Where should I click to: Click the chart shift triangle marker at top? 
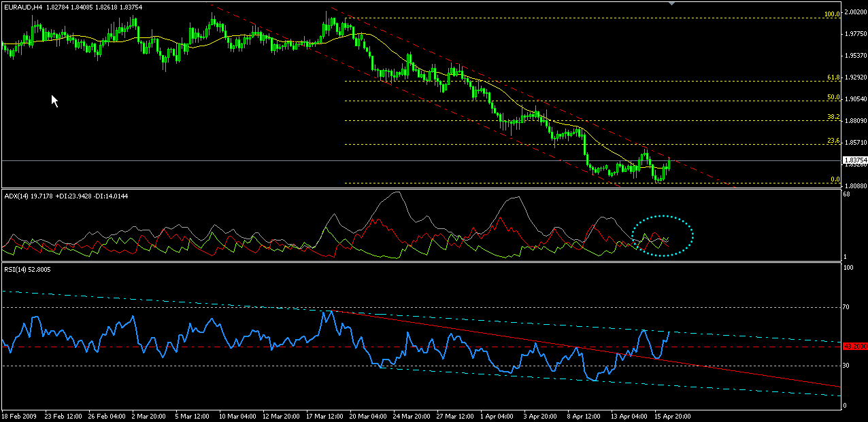[672, 4]
